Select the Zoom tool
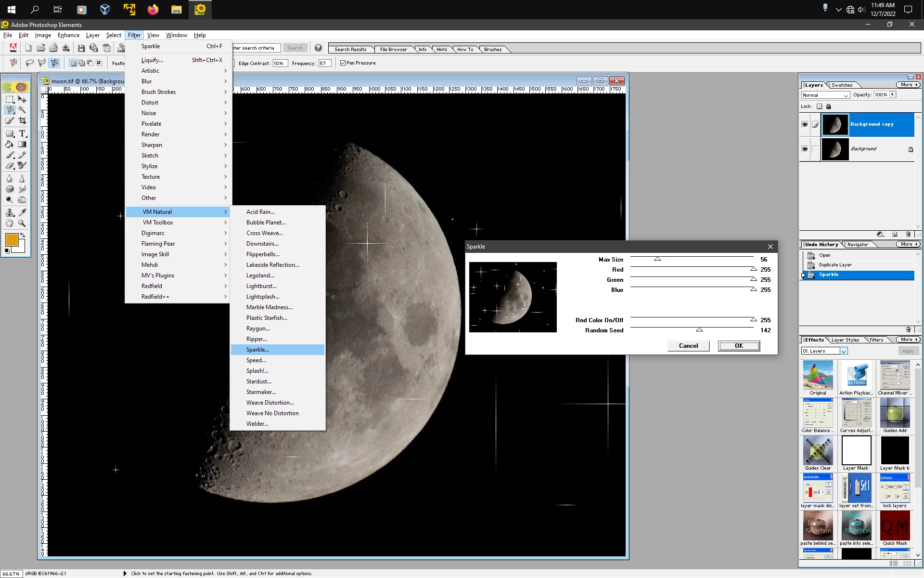 22,223
